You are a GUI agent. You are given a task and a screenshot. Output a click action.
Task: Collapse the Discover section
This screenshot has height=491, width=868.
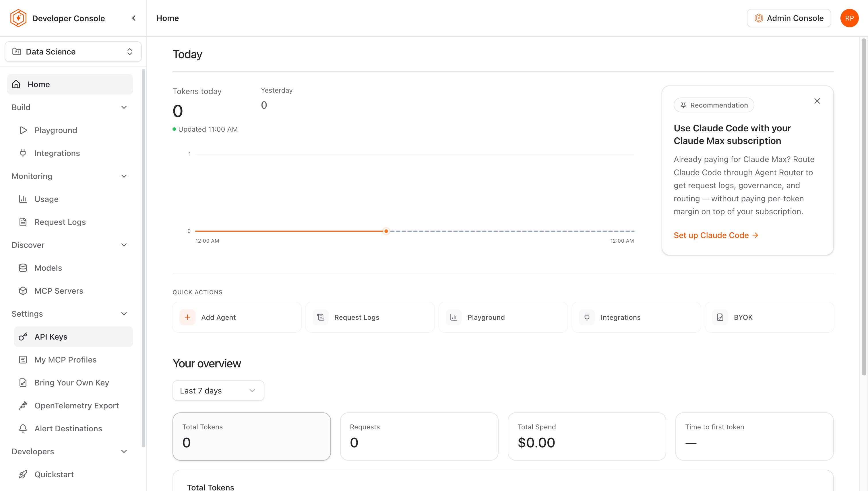coord(124,245)
